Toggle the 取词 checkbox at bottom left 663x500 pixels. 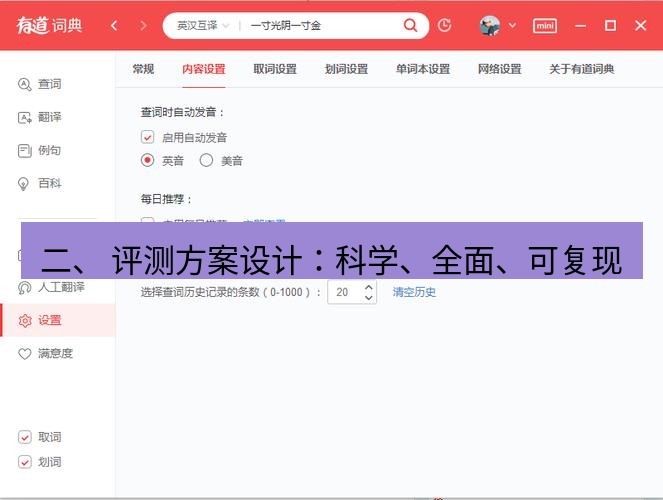[x=25, y=437]
